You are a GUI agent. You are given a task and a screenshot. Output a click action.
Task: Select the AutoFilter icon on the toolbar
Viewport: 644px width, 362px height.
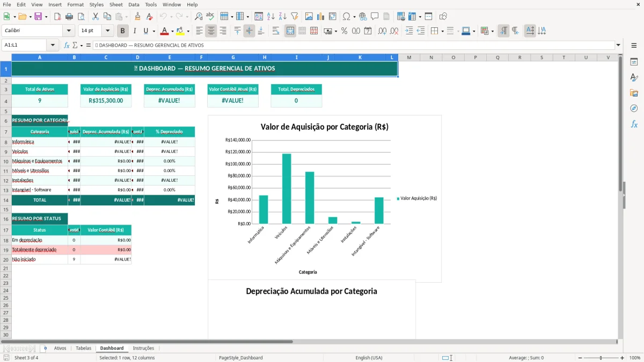(294, 16)
